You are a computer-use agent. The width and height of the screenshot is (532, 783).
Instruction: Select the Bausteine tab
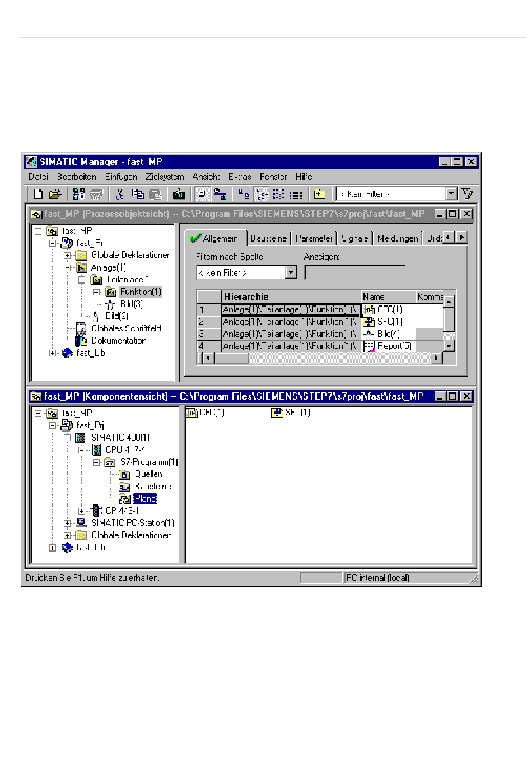pyautogui.click(x=269, y=239)
